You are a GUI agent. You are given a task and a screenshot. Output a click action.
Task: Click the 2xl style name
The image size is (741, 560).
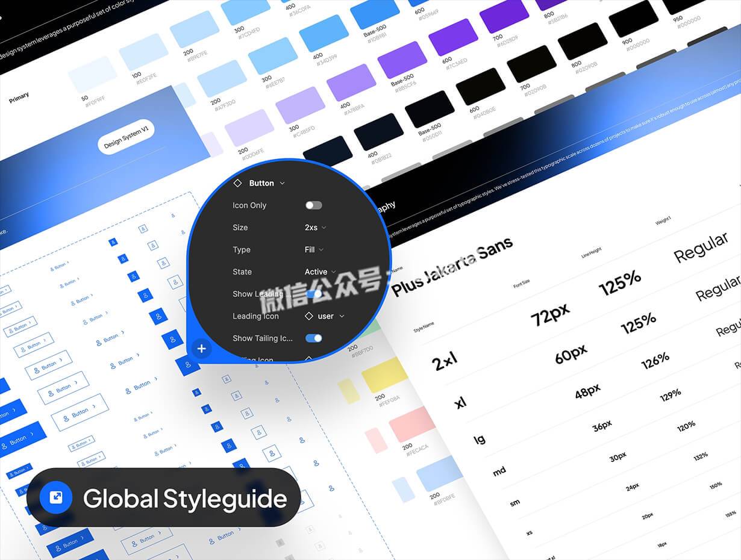445,361
